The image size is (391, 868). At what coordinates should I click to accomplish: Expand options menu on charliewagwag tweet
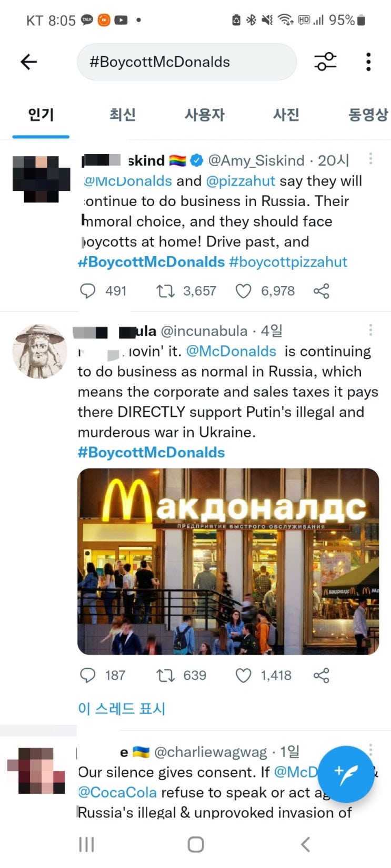coord(370,749)
